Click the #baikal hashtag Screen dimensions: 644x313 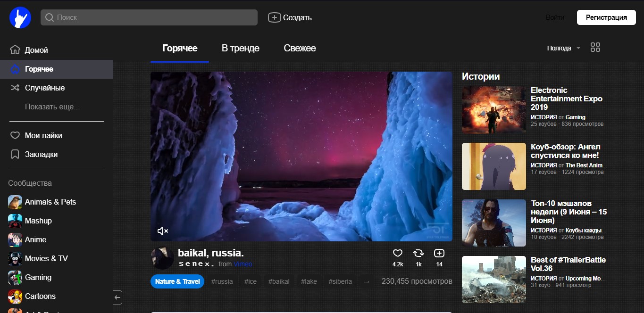pos(279,281)
